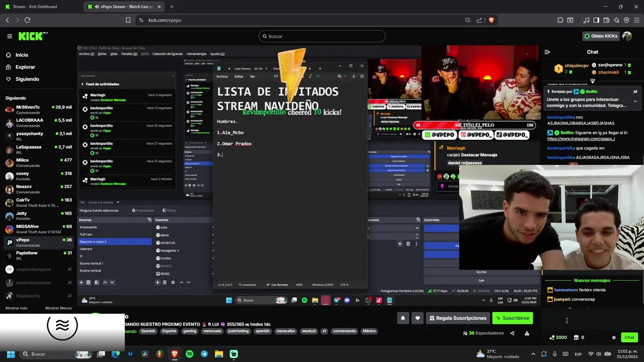
Task: Click the KICK logo
Action: pyautogui.click(x=32, y=36)
